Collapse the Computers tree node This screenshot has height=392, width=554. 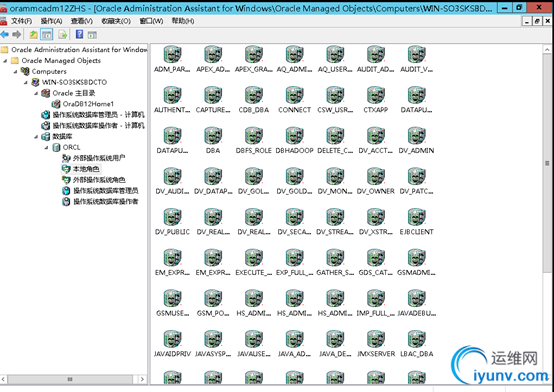tap(16, 72)
